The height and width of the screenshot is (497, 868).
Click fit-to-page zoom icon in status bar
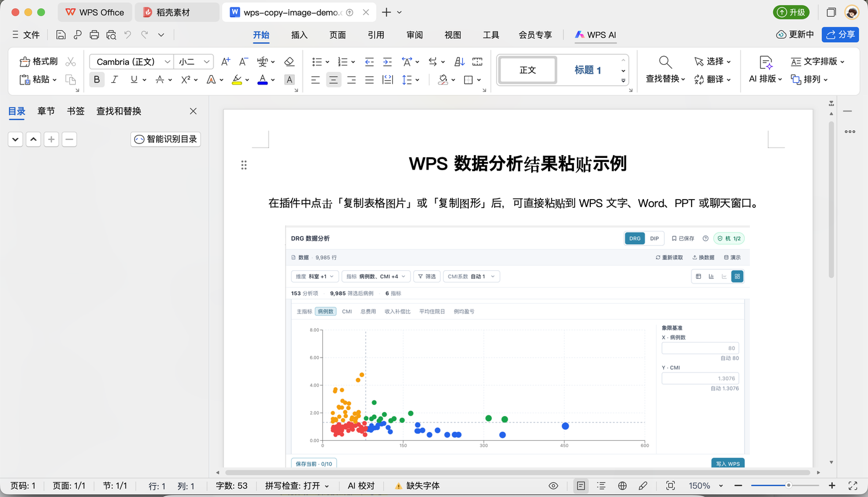coord(670,485)
